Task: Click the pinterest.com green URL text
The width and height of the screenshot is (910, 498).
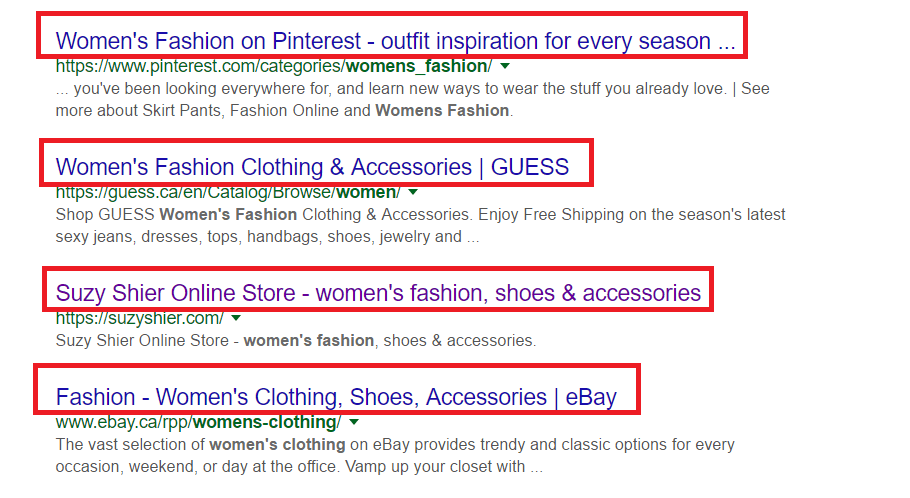Action: pos(273,66)
